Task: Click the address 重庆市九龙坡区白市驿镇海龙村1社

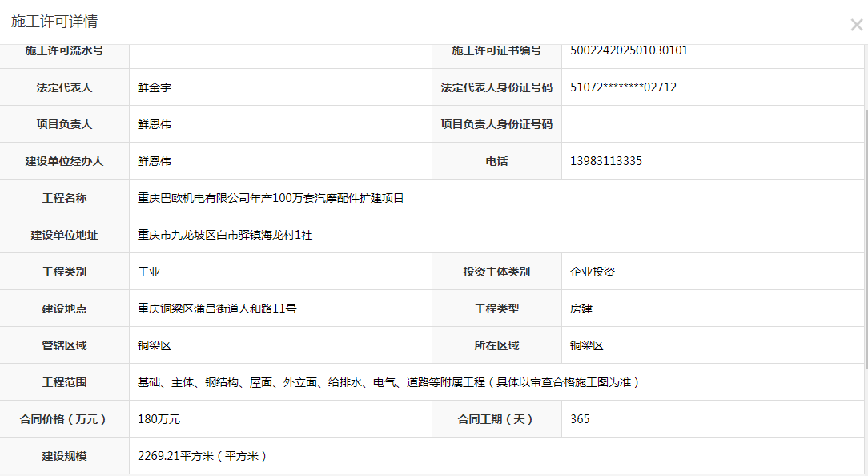Action: [x=226, y=235]
